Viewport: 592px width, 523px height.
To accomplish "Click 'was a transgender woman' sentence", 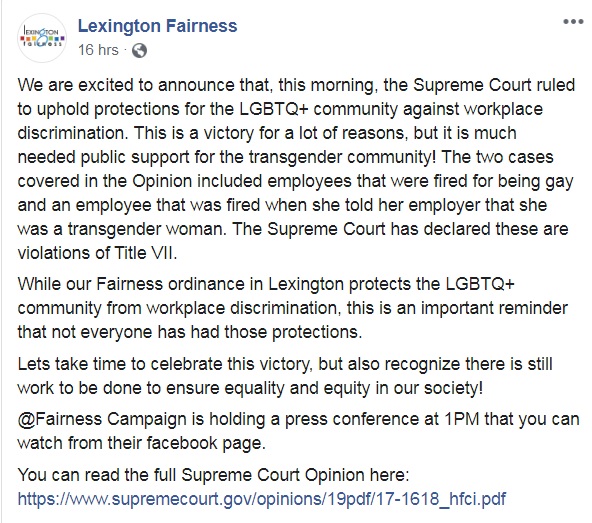I will [122, 229].
